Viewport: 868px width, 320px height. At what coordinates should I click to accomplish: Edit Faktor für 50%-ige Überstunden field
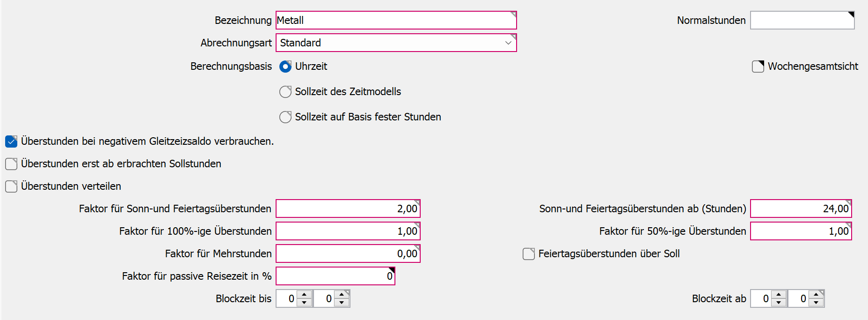(x=801, y=231)
